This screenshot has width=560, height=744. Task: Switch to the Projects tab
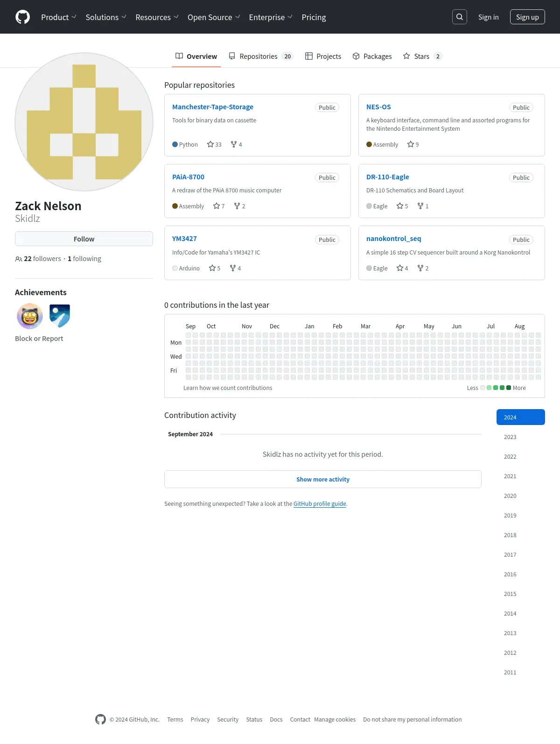323,56
